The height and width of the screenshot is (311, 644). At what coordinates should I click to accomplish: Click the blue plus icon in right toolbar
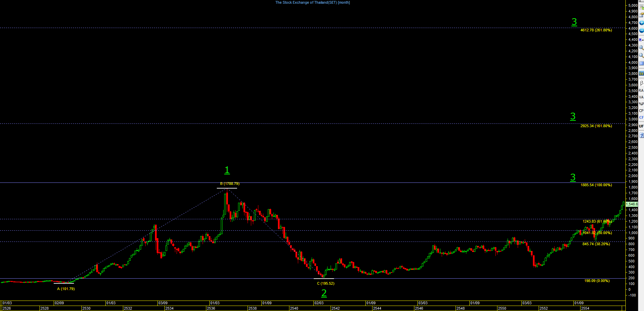tap(641, 23)
